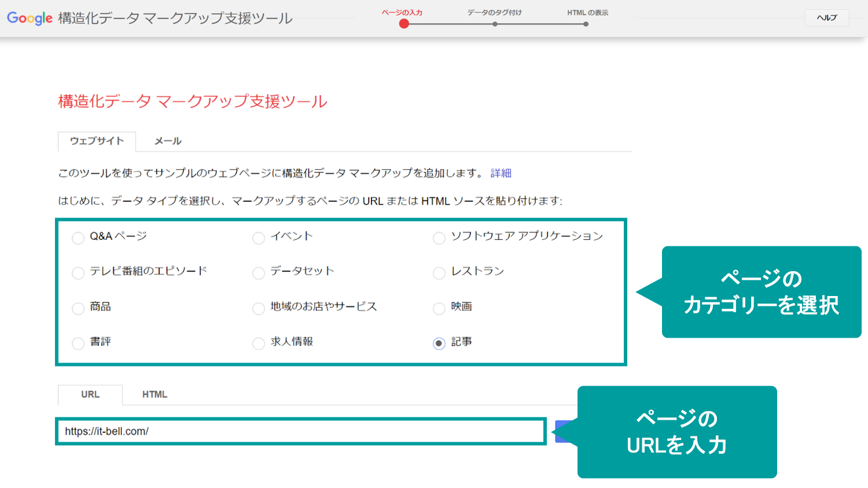The height and width of the screenshot is (488, 868).
Task: Click the ヘルプ button
Action: (827, 18)
